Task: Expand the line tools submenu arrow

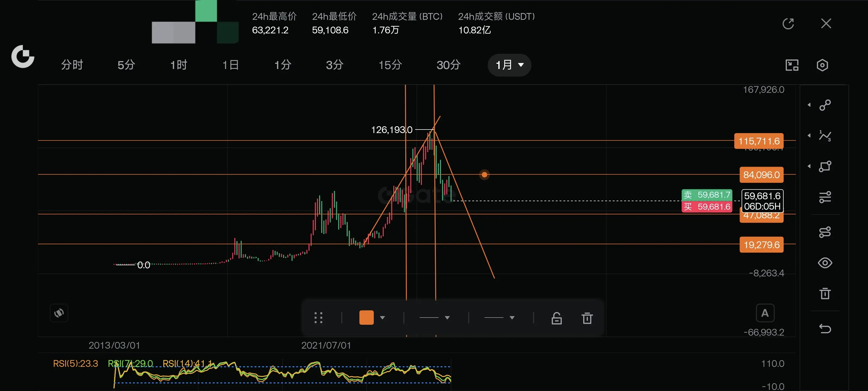Action: coord(809,105)
